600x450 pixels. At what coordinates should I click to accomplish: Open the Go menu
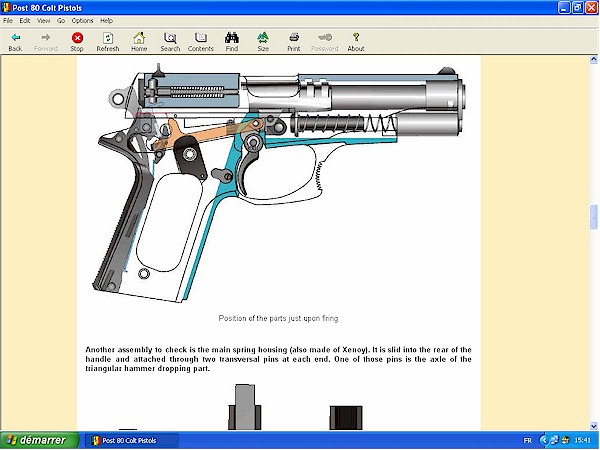point(61,21)
